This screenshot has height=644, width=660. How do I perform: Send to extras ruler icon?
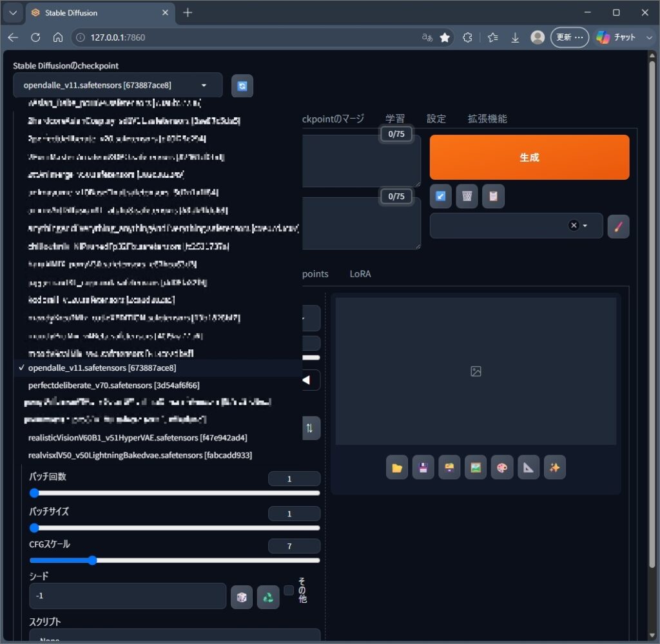(x=529, y=467)
